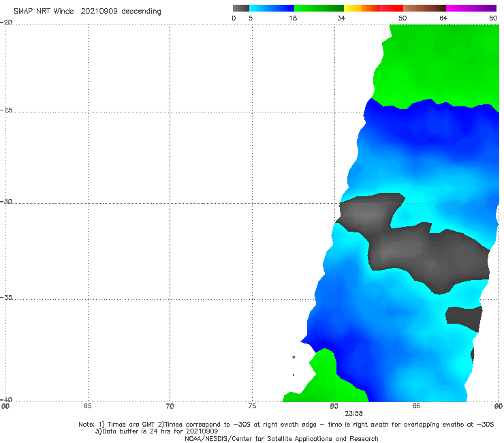Click the '-40' latitude axis label
Screen dimensions: 504x443
(x=7, y=399)
